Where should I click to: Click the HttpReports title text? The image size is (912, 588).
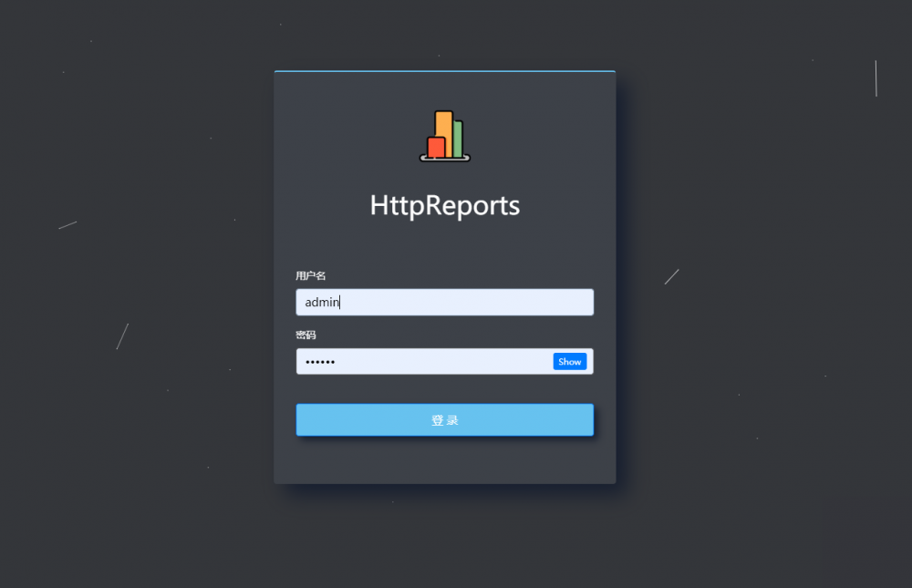(444, 205)
